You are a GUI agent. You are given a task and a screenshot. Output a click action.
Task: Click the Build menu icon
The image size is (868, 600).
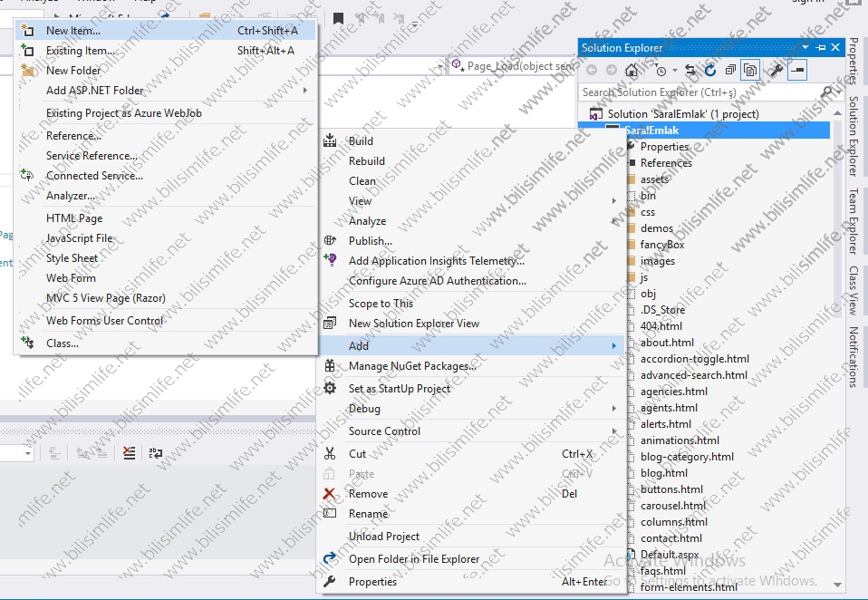[x=330, y=140]
